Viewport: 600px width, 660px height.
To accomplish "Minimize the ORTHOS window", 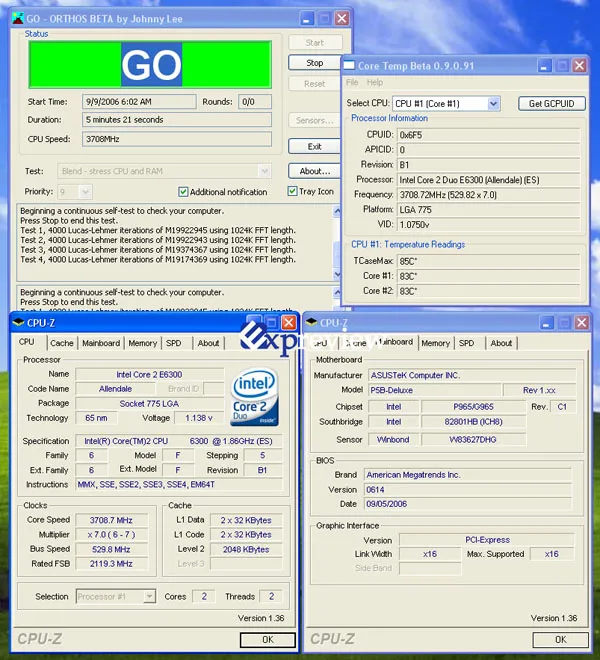I will pyautogui.click(x=306, y=19).
